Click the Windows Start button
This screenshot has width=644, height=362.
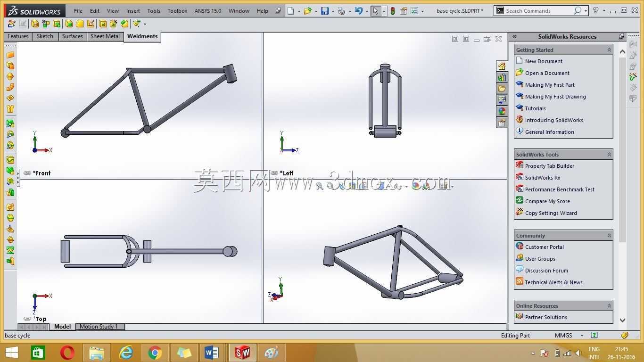pyautogui.click(x=11, y=353)
